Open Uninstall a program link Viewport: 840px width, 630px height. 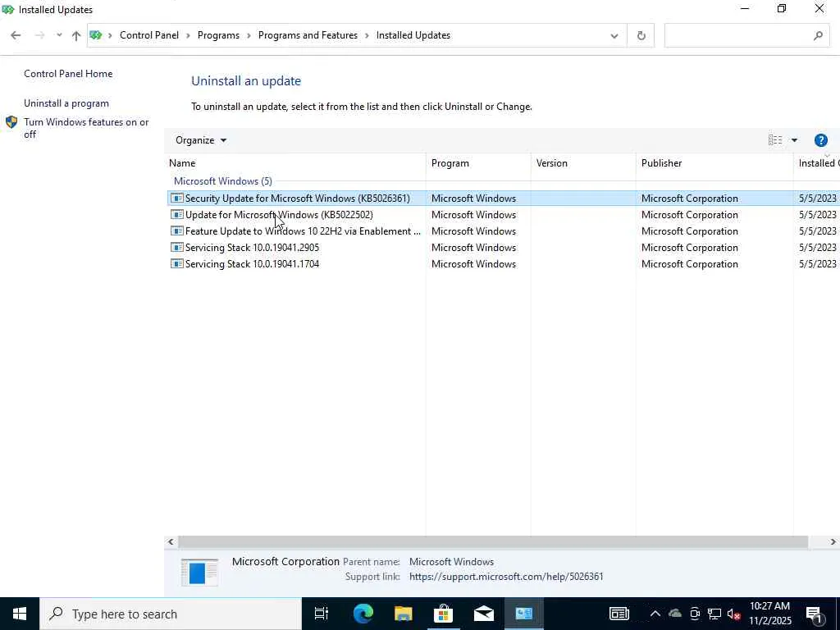[x=66, y=103]
